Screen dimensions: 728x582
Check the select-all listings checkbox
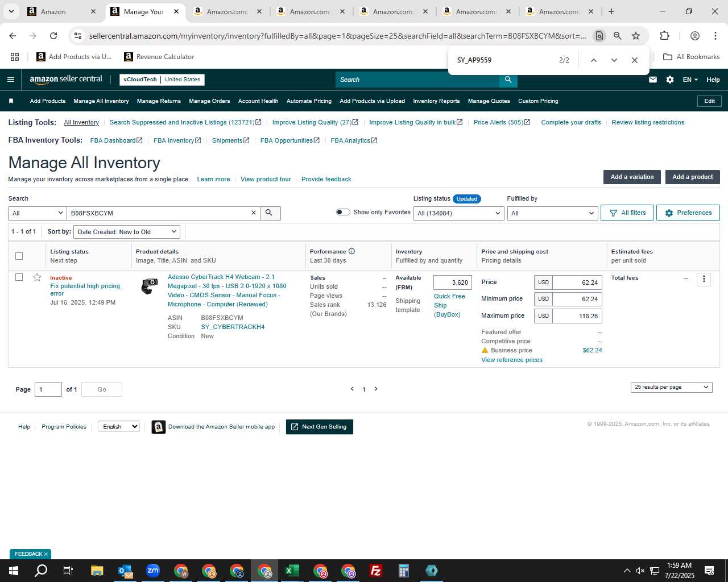[x=19, y=256]
